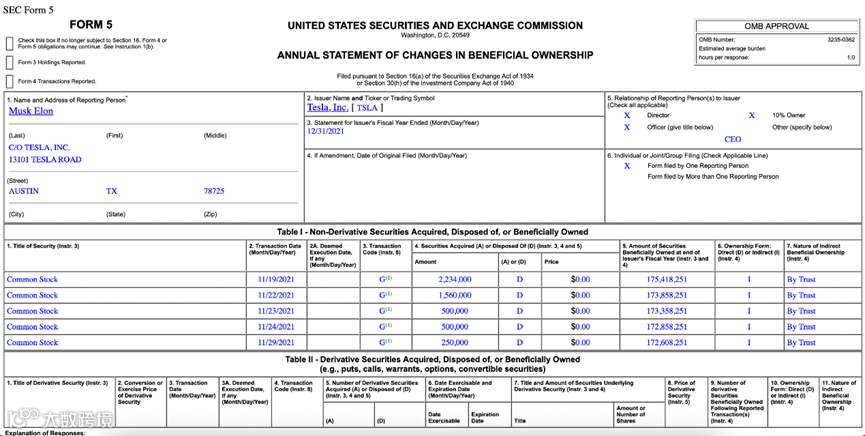
Task: Click the X beside Form filed by One Reporting Person
Action: click(x=627, y=166)
